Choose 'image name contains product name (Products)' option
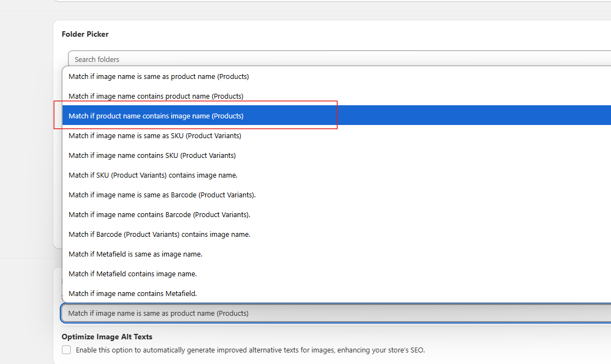The width and height of the screenshot is (611, 364). [x=156, y=96]
